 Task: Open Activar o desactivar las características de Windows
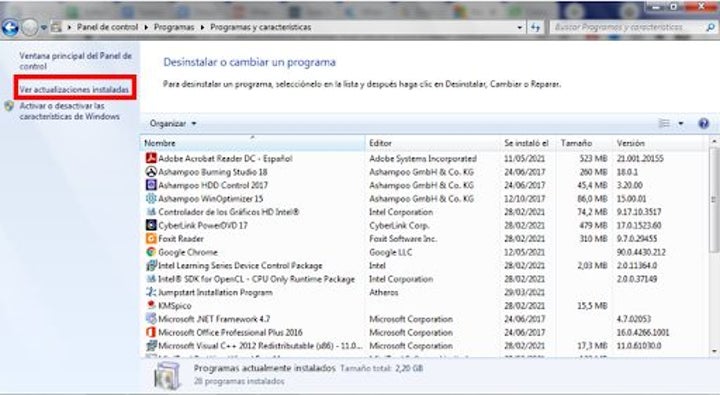[x=69, y=111]
